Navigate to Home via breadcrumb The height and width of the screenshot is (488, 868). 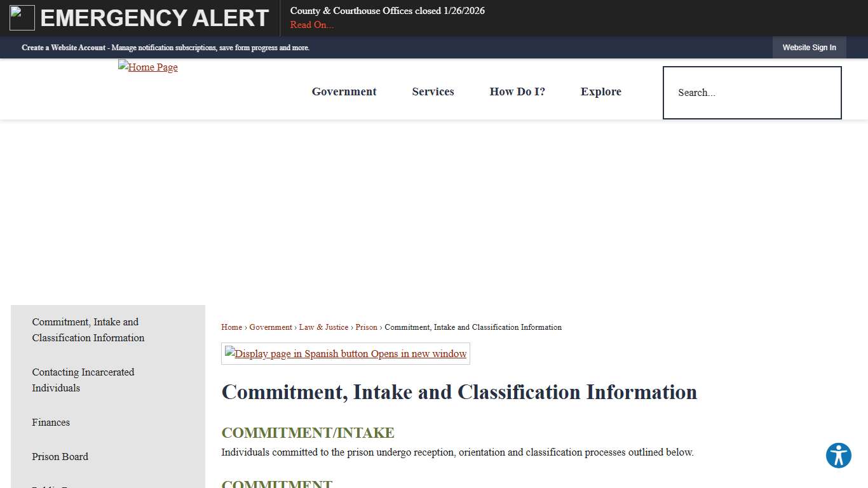[231, 327]
